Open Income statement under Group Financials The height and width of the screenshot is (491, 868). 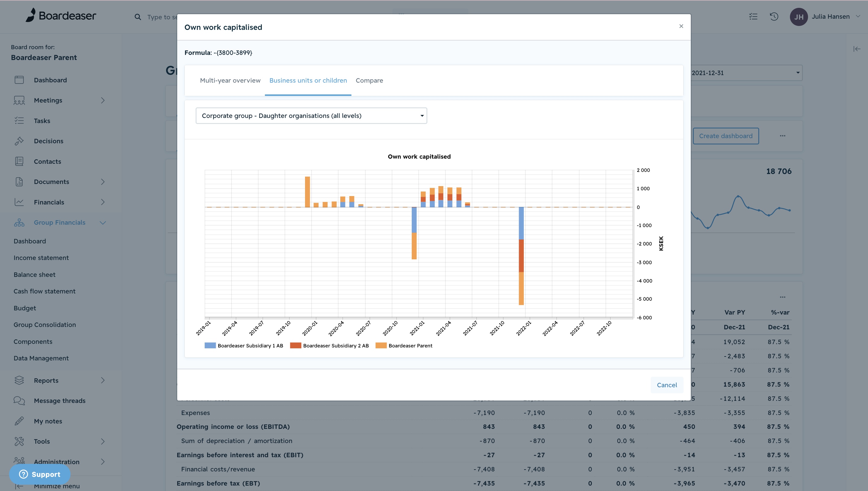[x=41, y=258]
